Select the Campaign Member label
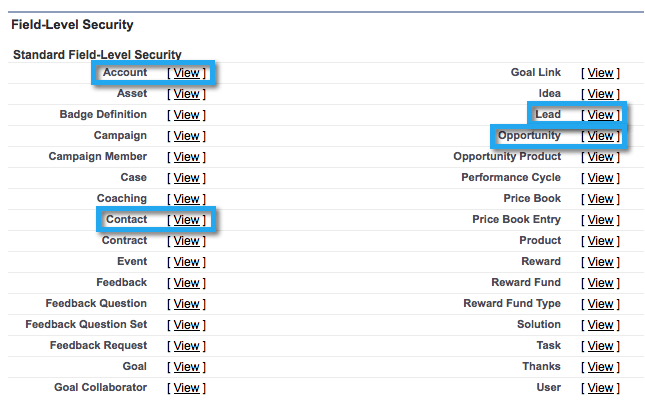Viewport: 645px width, 405px height. 97,156
